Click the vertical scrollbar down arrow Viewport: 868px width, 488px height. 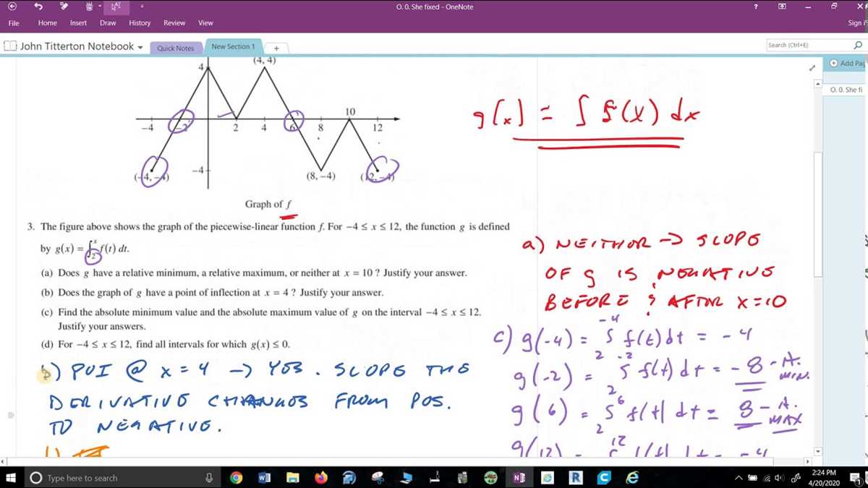(x=818, y=451)
